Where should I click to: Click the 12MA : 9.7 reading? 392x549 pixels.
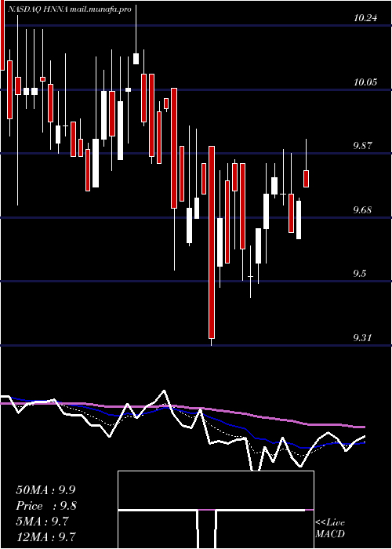click(45, 536)
